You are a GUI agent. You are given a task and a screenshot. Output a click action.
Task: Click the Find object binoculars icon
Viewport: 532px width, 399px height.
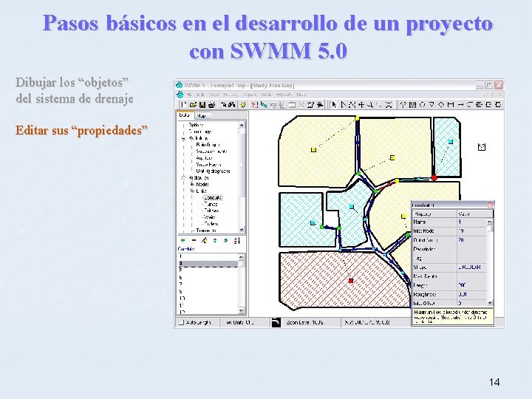(x=232, y=104)
